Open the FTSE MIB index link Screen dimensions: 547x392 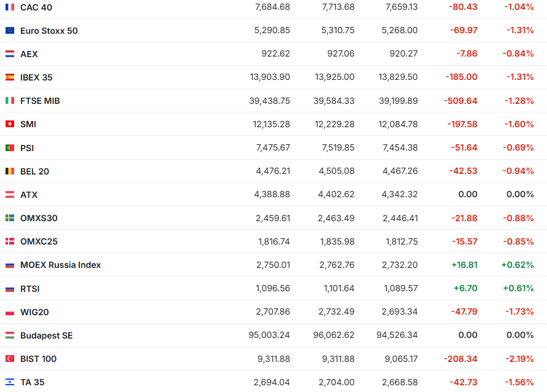pyautogui.click(x=40, y=101)
